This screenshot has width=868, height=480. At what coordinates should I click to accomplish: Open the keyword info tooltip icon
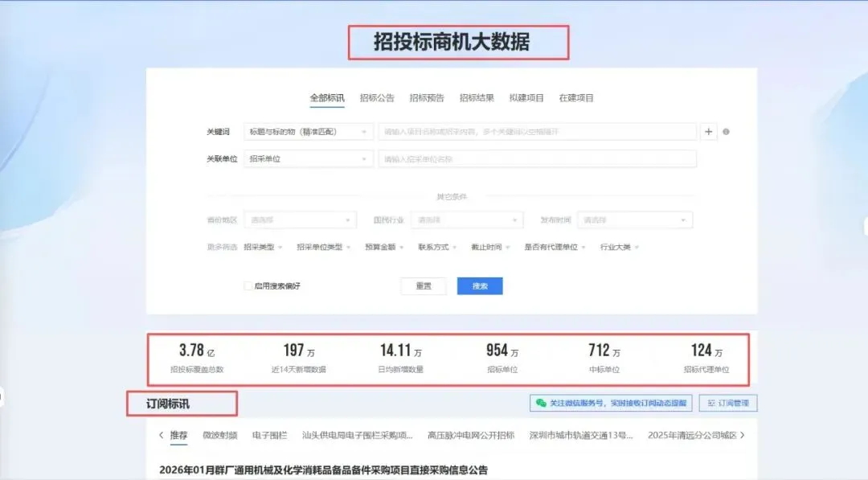(x=726, y=132)
